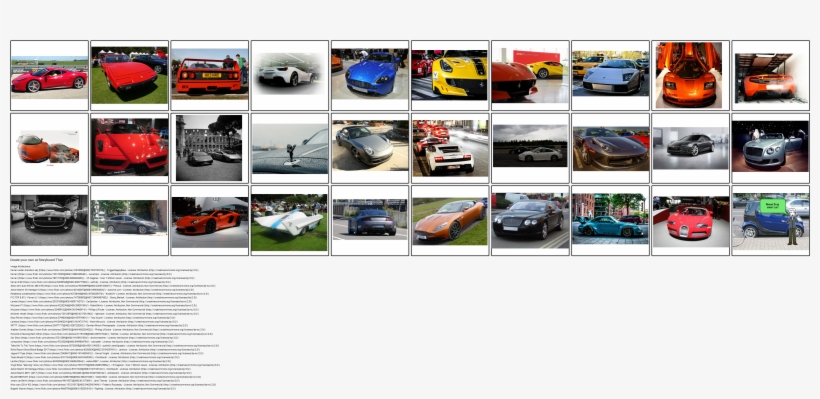820x399 pixels.
Task: Click the black Maserati sedan in showroom
Action: pyautogui.click(x=690, y=148)
